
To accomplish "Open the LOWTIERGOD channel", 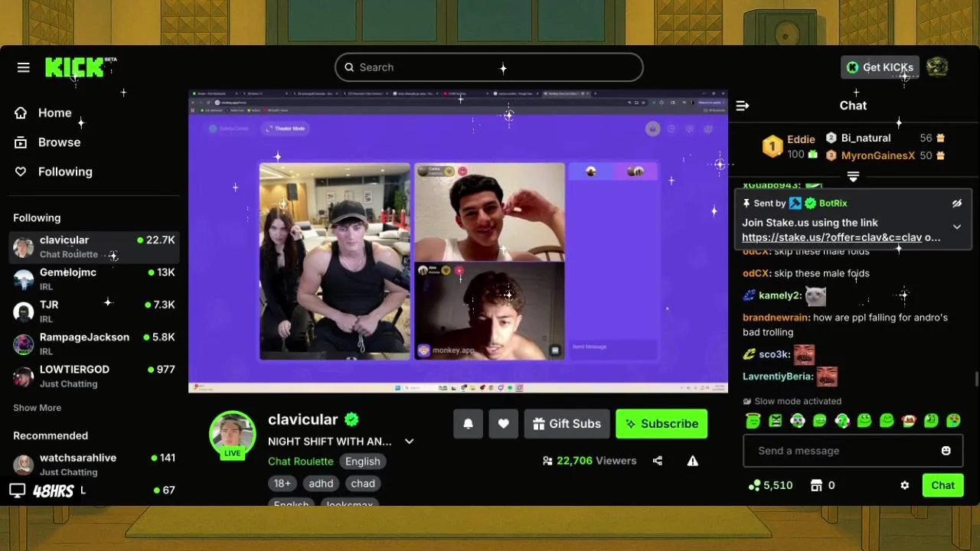I will pyautogui.click(x=94, y=376).
